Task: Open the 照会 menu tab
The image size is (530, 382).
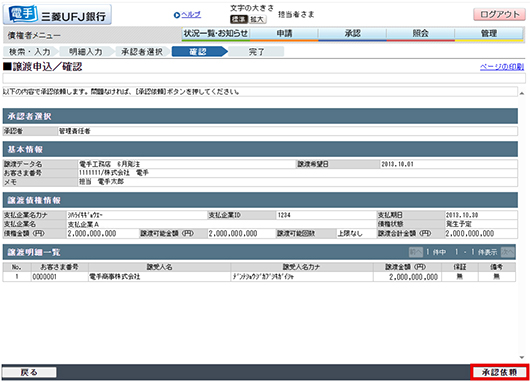Action: coord(421,33)
